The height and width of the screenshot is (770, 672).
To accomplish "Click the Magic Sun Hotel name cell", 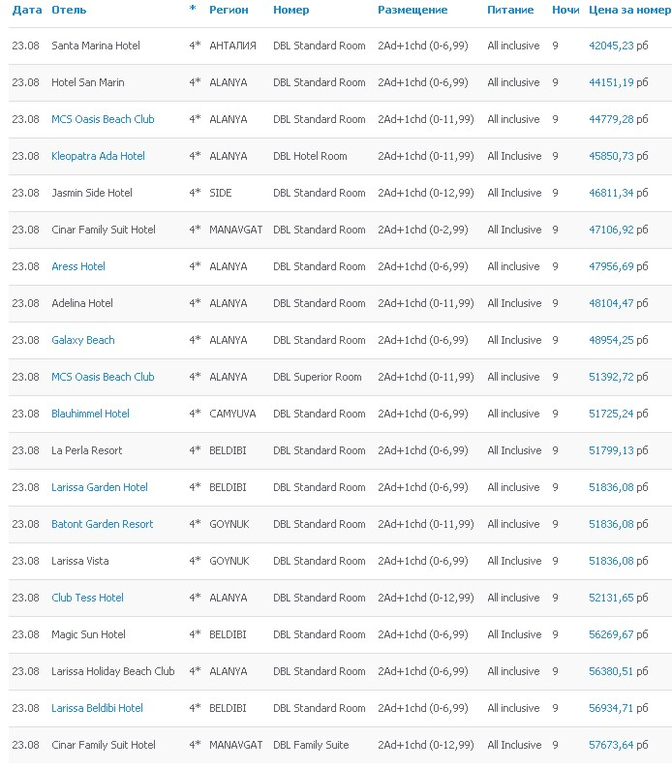I will tap(88, 635).
